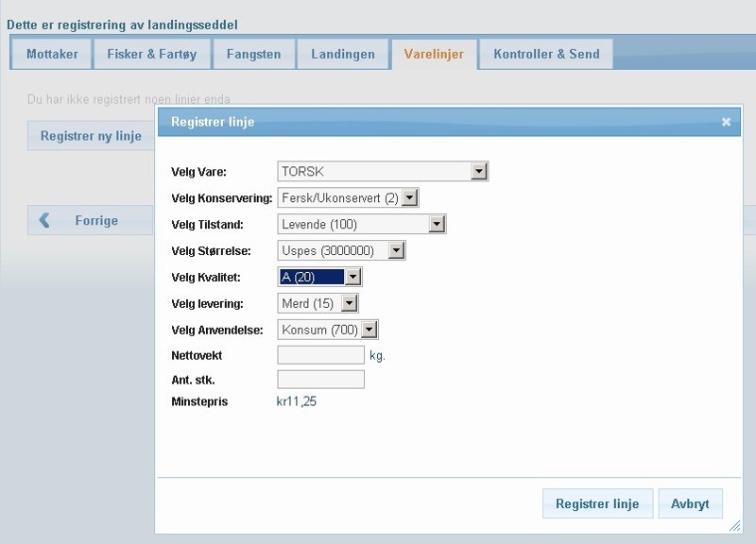Switch to the Mottaker tab
The height and width of the screenshot is (544, 756).
tap(52, 54)
